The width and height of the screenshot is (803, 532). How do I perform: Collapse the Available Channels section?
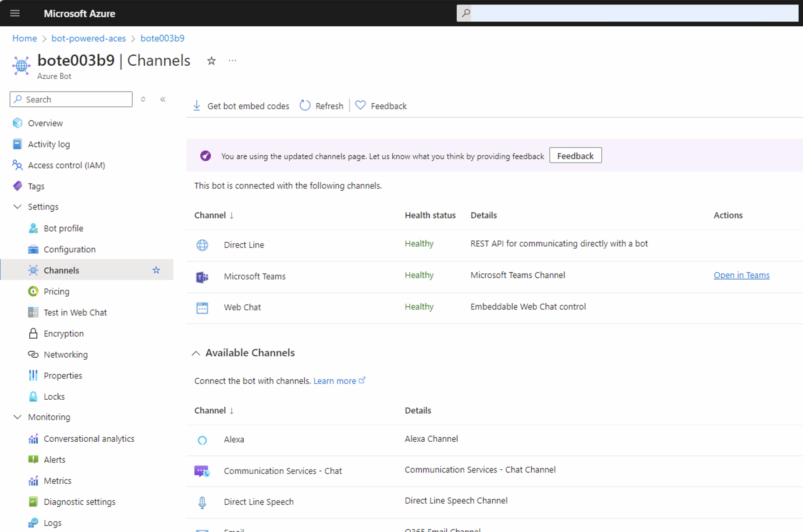click(196, 353)
